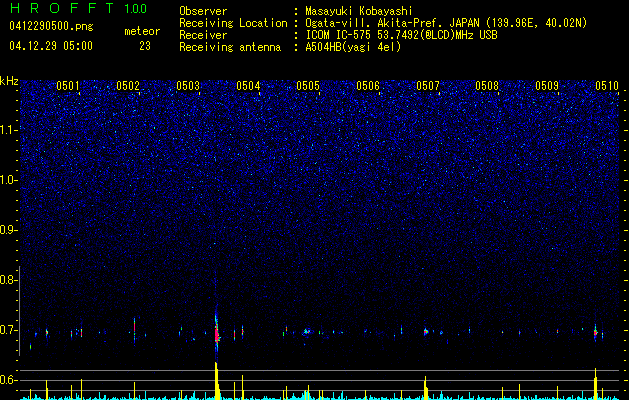The width and height of the screenshot is (629, 400).
Task: Click the HROFFT 1.0.0 title text
Action: click(78, 8)
